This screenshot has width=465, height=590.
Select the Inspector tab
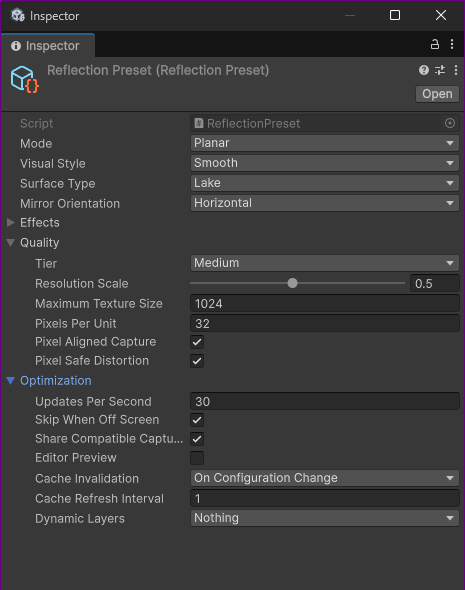click(x=48, y=46)
